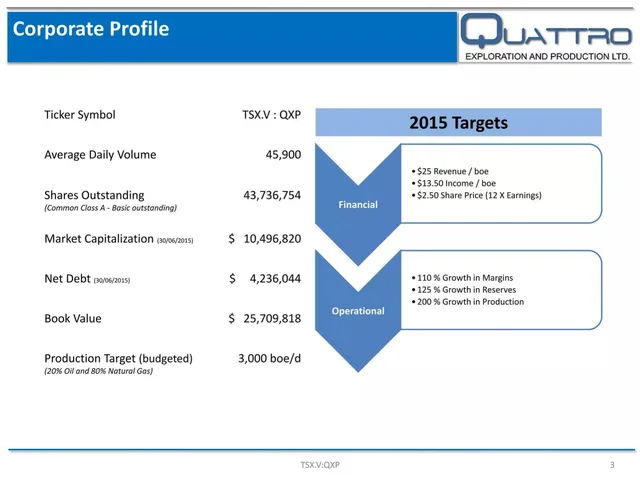Click the 2015 Targets banner
Screen dimensions: 640x480
click(458, 122)
